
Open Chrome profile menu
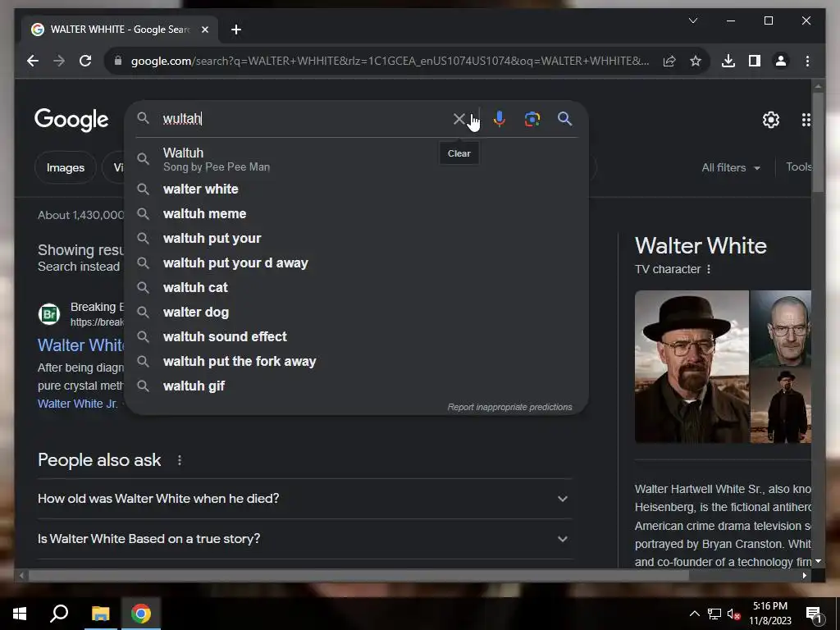(781, 61)
